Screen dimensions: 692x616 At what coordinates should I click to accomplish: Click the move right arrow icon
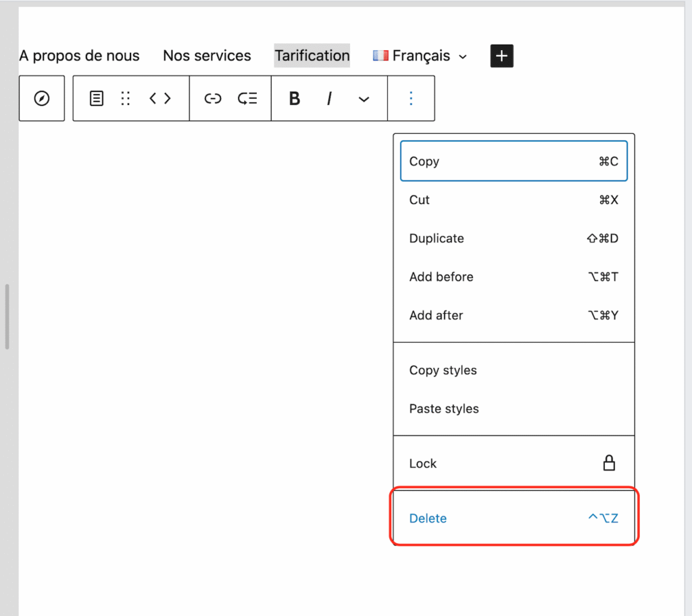[167, 98]
